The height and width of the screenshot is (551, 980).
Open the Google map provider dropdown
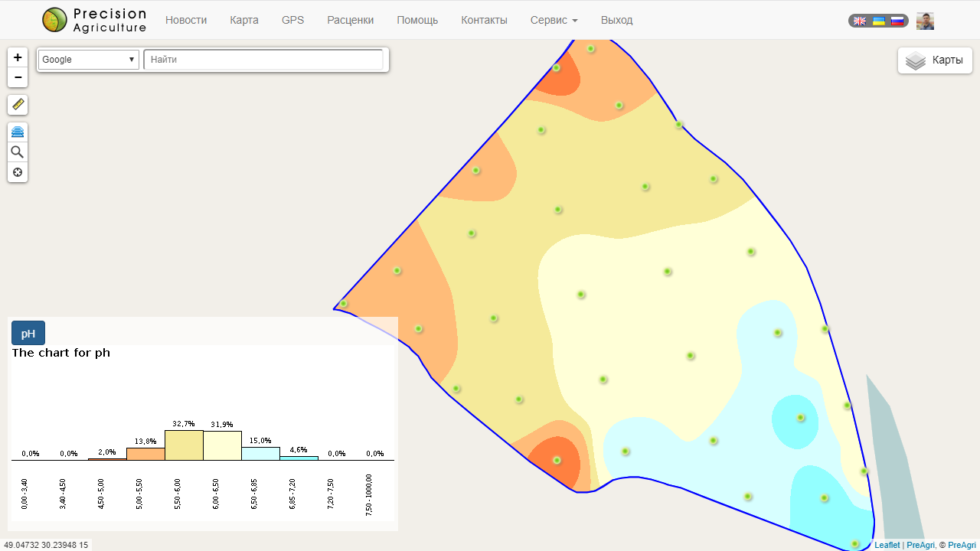point(89,60)
